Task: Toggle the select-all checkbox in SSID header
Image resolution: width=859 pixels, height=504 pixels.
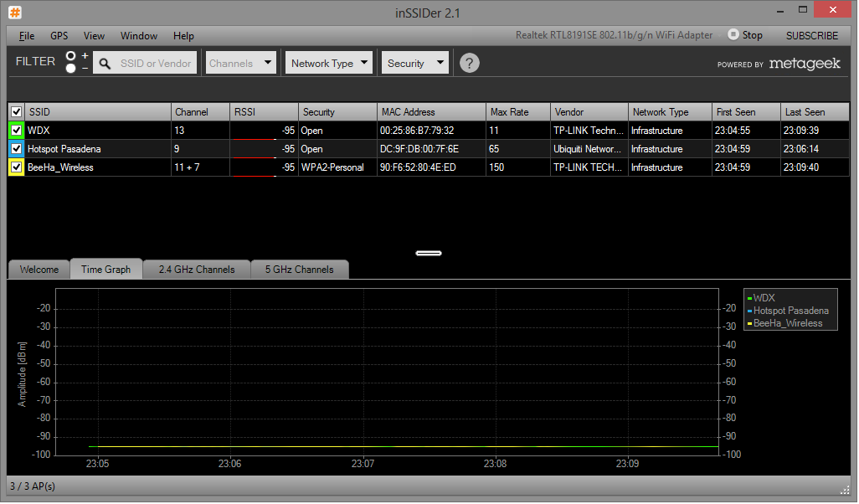Action: [17, 111]
